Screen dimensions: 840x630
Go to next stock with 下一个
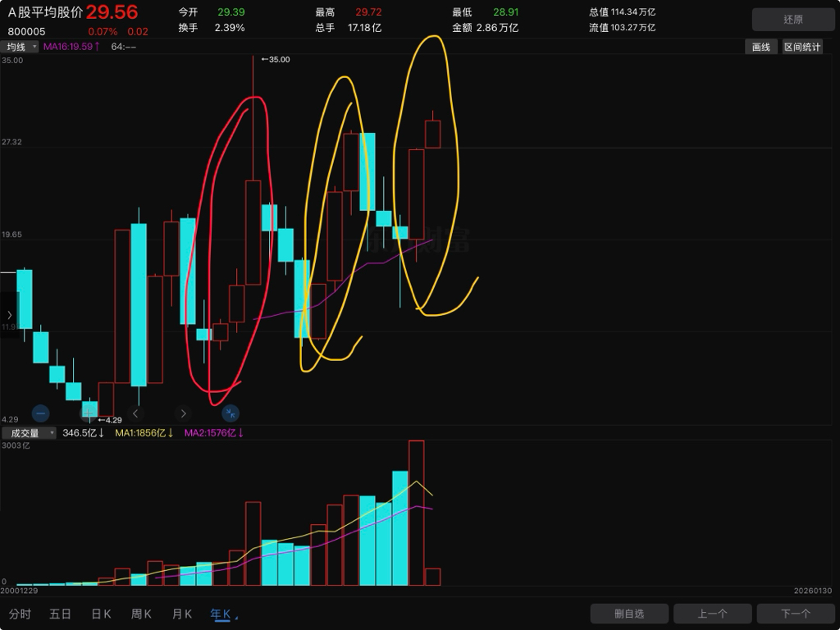[x=796, y=614]
